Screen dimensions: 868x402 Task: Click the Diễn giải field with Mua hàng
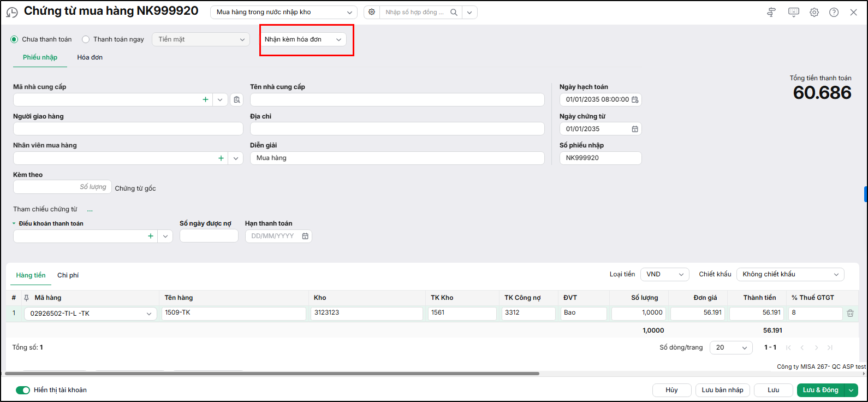click(x=397, y=158)
